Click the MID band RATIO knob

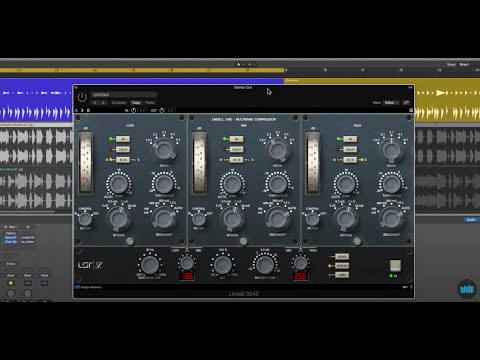(278, 150)
